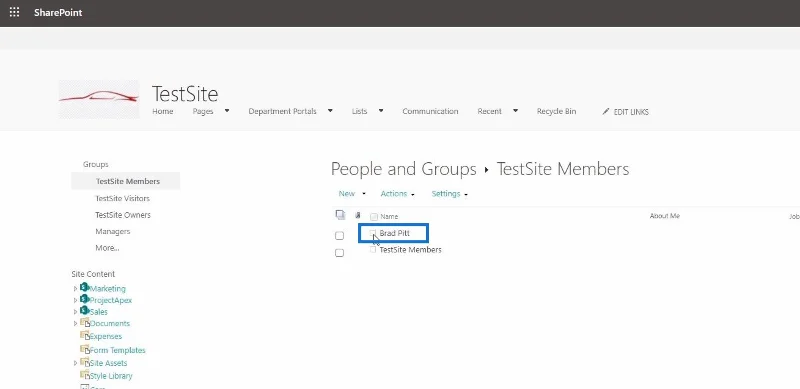Click the Documents library folder icon
The height and width of the screenshot is (389, 800).
click(85, 322)
